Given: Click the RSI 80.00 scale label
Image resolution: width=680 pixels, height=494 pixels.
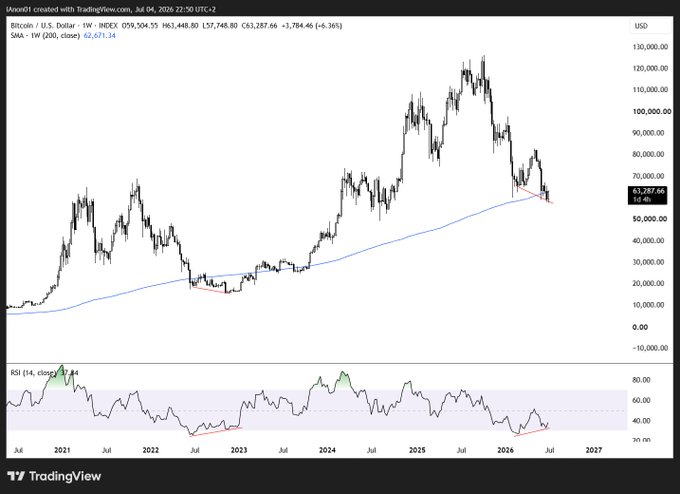Looking at the screenshot, I should click(641, 380).
